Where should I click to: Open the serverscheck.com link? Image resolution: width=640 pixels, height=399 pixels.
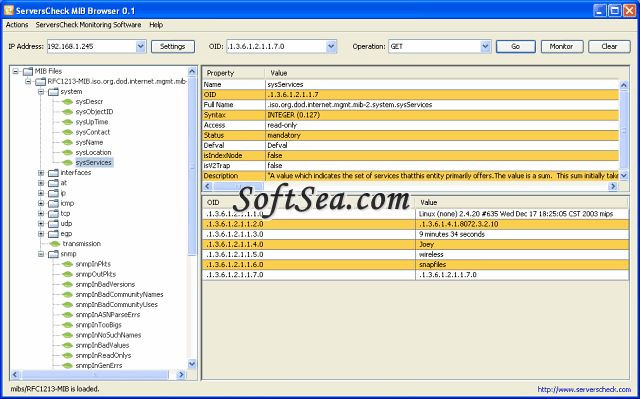click(x=584, y=389)
